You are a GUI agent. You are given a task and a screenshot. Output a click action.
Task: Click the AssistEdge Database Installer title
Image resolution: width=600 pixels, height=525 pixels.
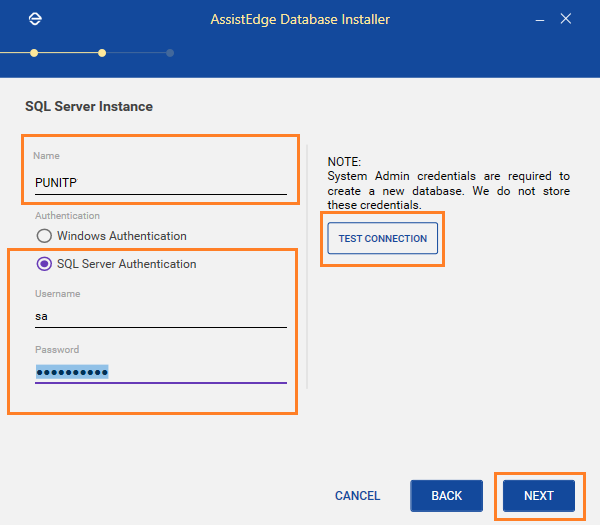pyautogui.click(x=300, y=19)
